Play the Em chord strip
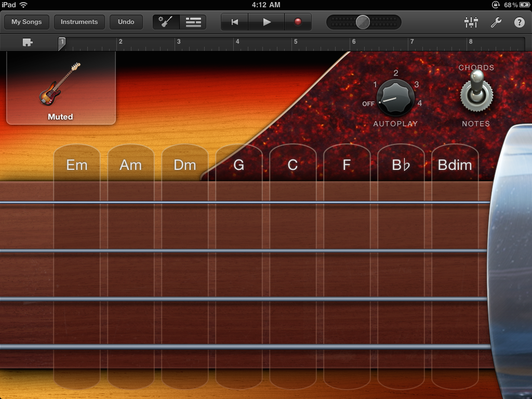 77,267
